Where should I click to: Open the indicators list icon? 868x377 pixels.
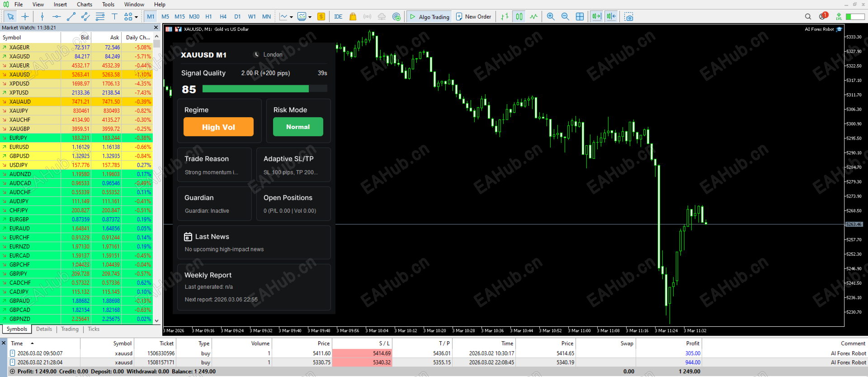pyautogui.click(x=302, y=17)
